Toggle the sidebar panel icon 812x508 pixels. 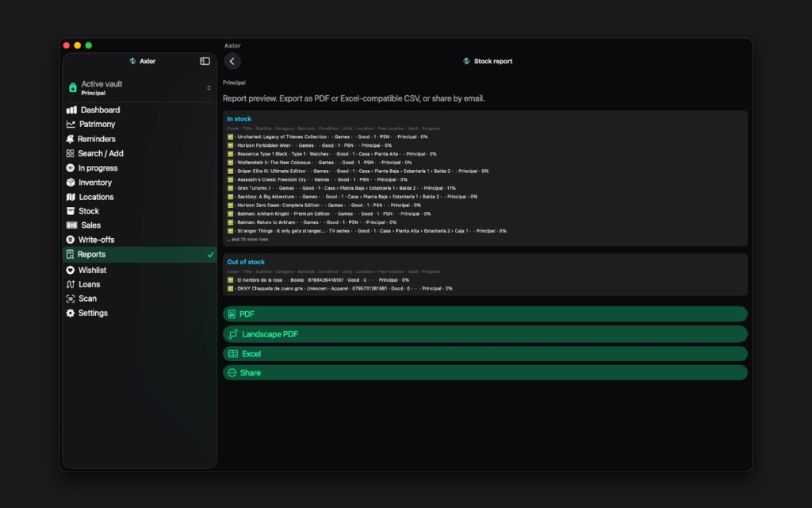[x=205, y=61]
